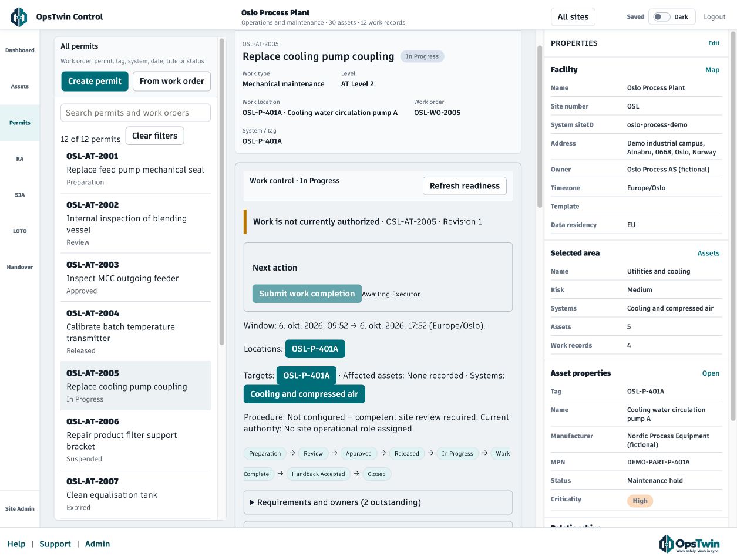Image resolution: width=737 pixels, height=560 pixels.
Task: Click the Logout link
Action: [715, 17]
